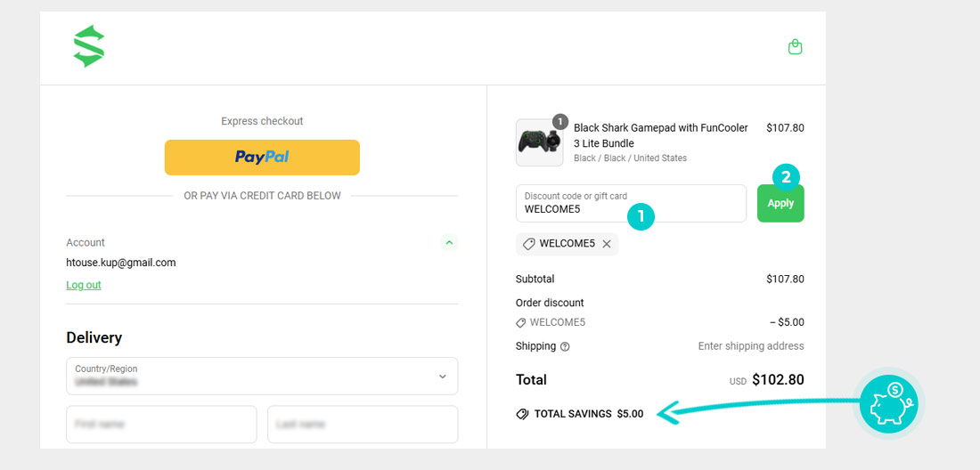Click the tag icon in WELCOME5 order discount row
The height and width of the screenshot is (470, 980).
tap(520, 323)
